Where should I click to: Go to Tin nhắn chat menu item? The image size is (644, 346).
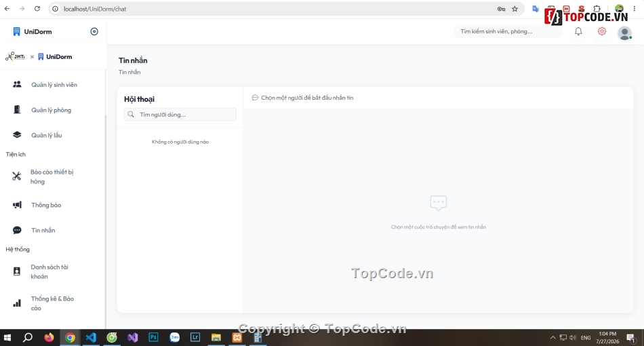[x=43, y=230]
